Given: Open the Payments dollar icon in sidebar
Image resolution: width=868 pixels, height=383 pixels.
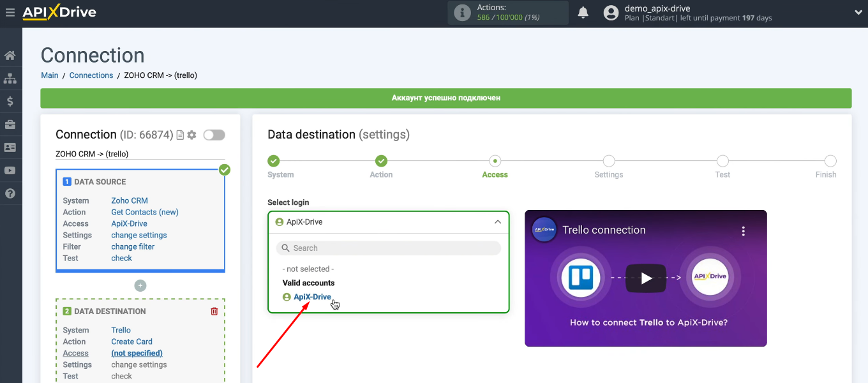Looking at the screenshot, I should [x=10, y=101].
